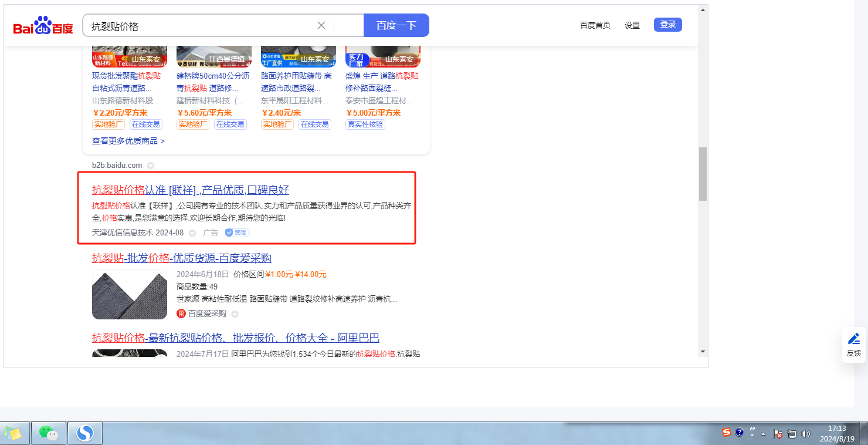This screenshot has width=868, height=445.
Task: Click 在线交易 tag under the ¥5.60 product
Action: tap(230, 124)
